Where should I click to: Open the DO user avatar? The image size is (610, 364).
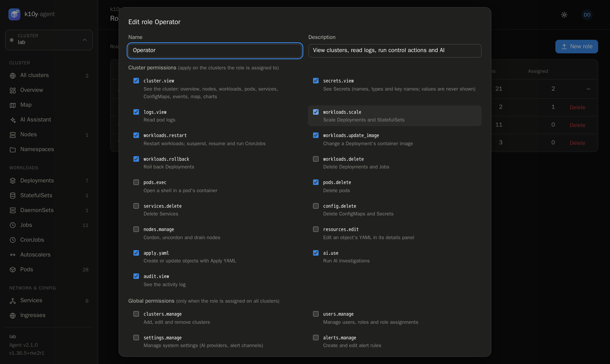pos(587,15)
